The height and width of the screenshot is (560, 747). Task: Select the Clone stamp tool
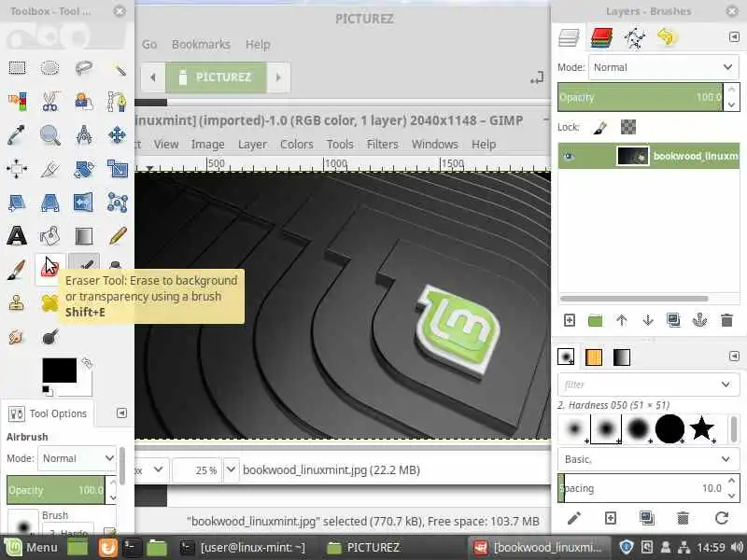coord(17,303)
